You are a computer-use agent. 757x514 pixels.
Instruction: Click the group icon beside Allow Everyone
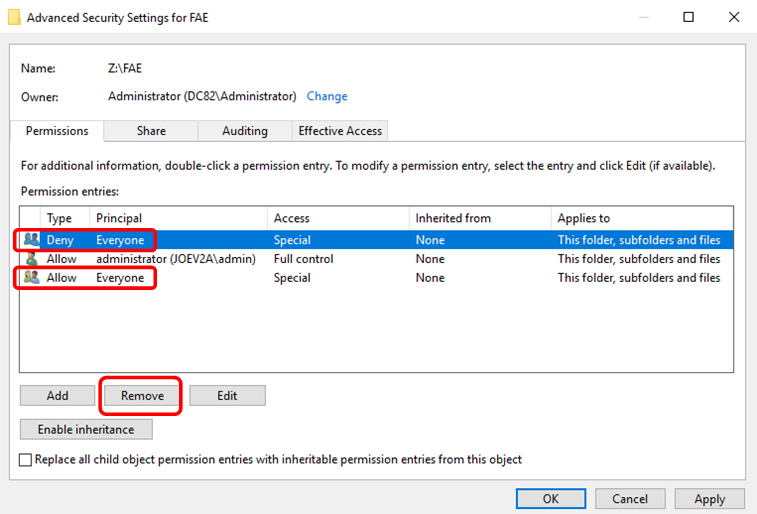[31, 278]
